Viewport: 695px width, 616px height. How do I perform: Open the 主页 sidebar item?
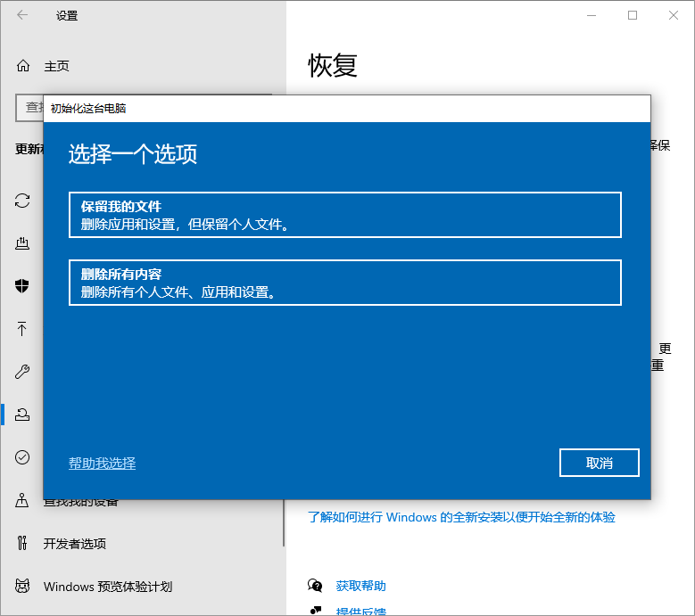pos(56,67)
